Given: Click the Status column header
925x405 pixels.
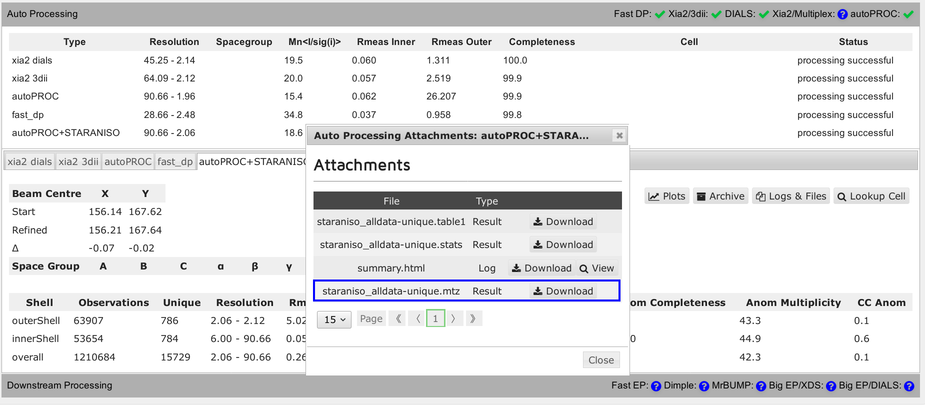Looking at the screenshot, I should click(853, 42).
